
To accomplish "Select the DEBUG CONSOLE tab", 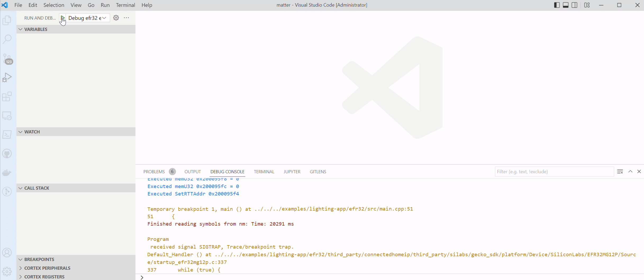I will 227,172.
